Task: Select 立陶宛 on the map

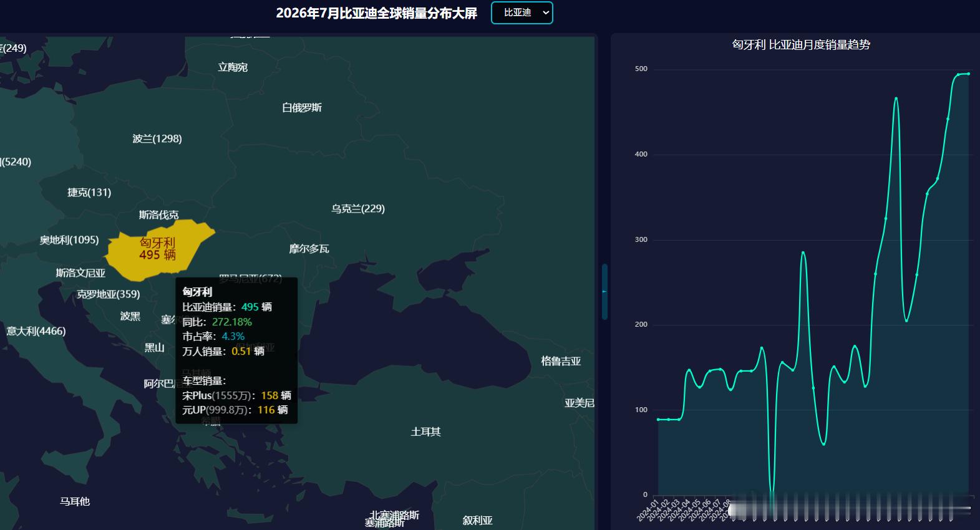Action: [x=233, y=67]
